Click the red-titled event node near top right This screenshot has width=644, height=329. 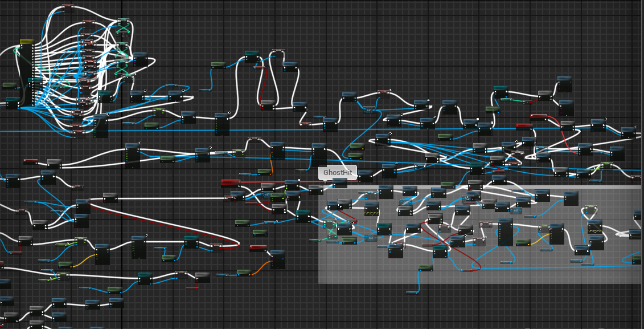pyautogui.click(x=539, y=116)
